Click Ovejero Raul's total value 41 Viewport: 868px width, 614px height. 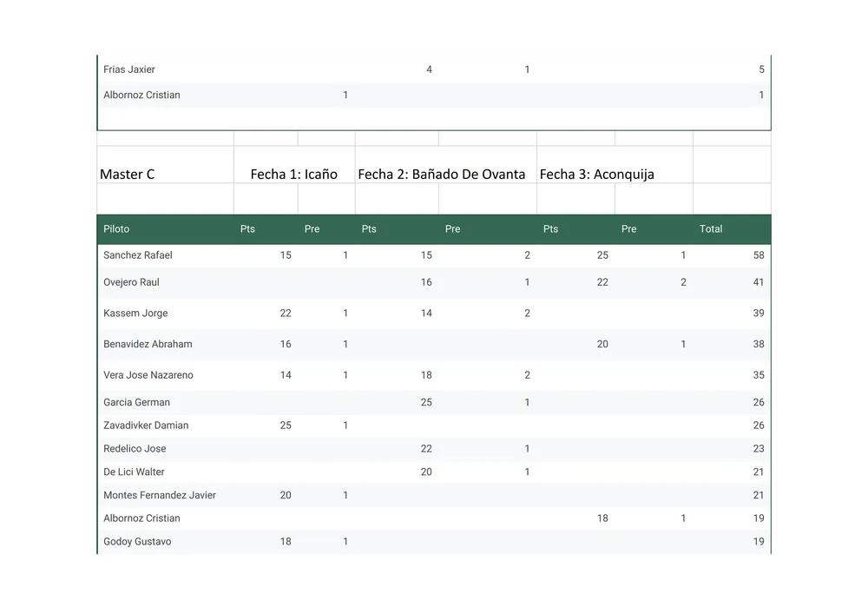pyautogui.click(x=758, y=282)
